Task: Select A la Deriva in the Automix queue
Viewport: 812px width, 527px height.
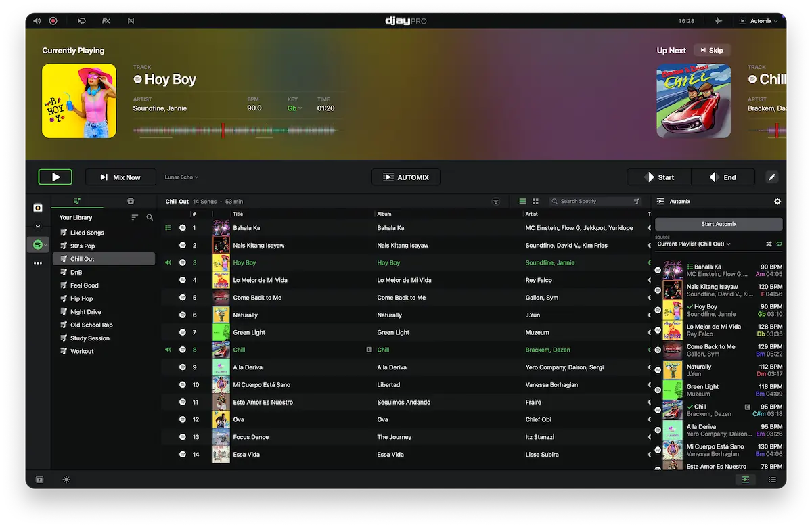Action: click(720, 430)
